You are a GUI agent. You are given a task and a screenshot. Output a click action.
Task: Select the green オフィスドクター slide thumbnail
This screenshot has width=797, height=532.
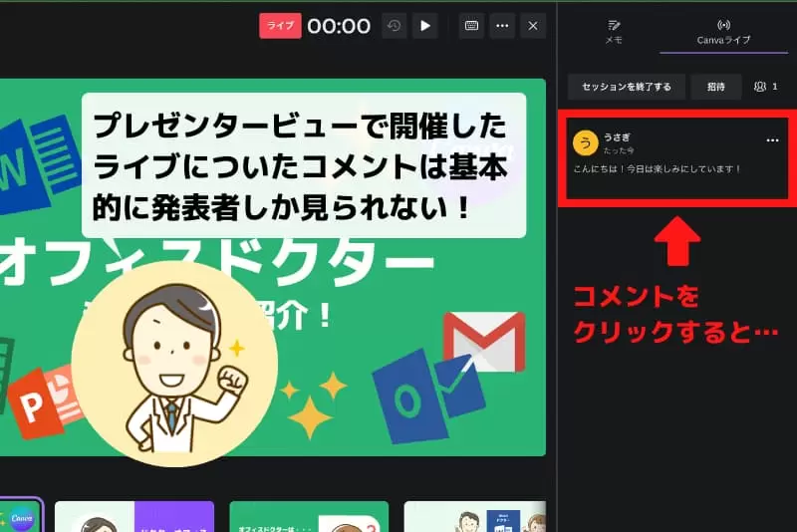309,517
